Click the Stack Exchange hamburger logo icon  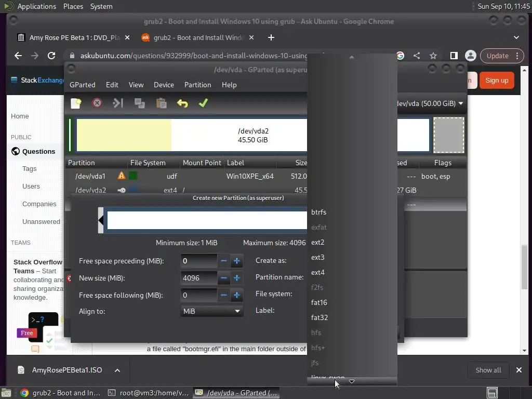pos(14,80)
